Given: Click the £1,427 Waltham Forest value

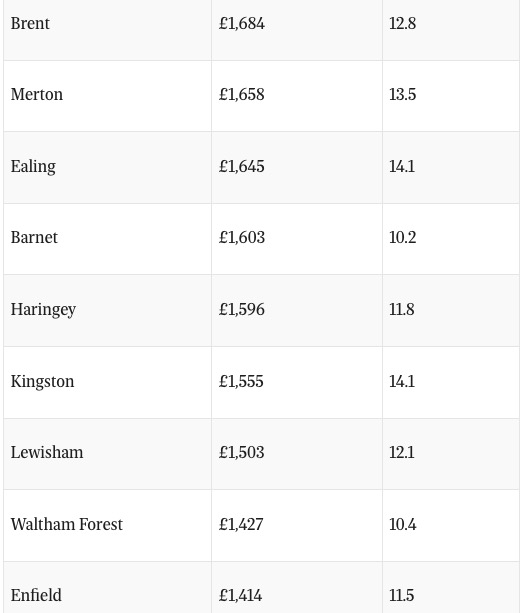Looking at the screenshot, I should pos(241,525).
